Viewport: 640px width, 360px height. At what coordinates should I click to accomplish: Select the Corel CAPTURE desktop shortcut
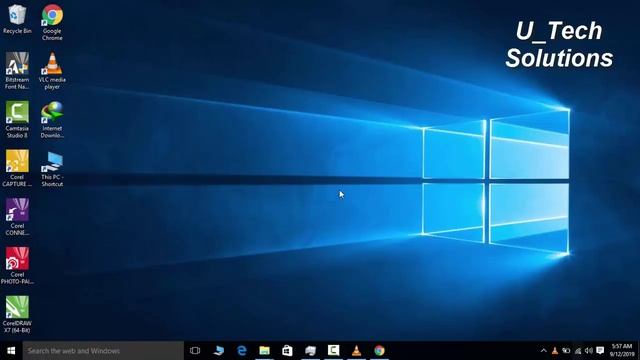[17, 168]
